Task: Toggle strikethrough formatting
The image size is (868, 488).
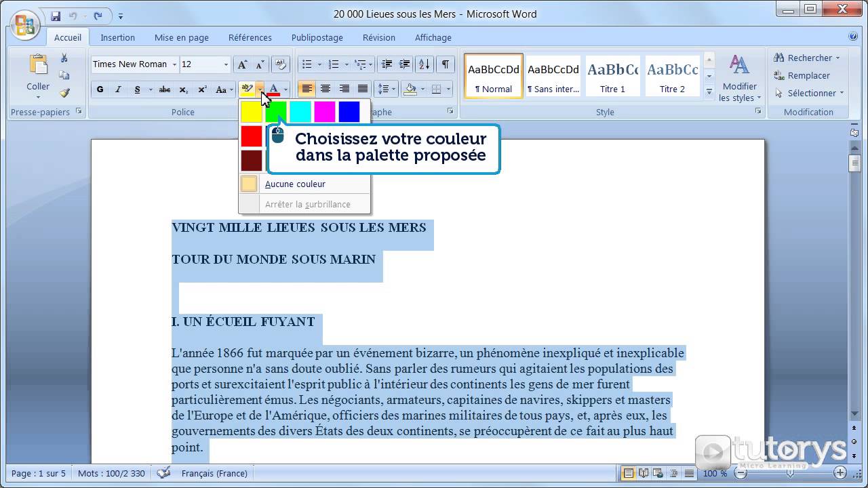Action: pyautogui.click(x=165, y=89)
